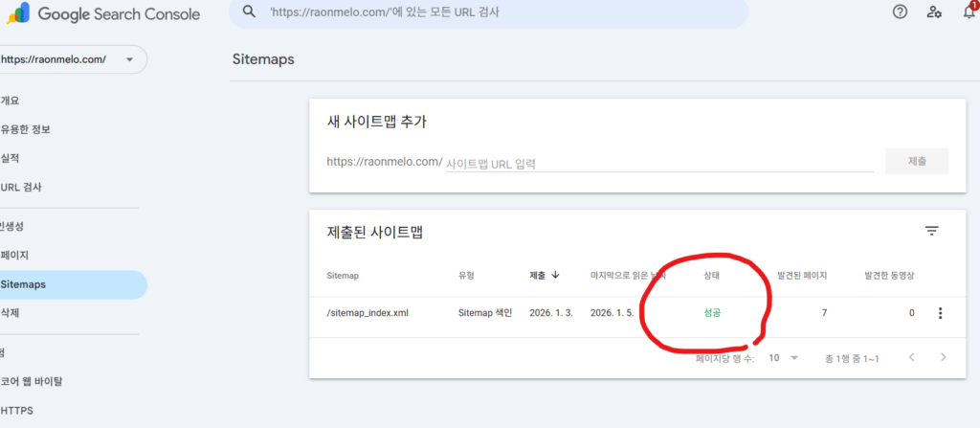
Task: Open the help question mark icon
Action: click(x=899, y=12)
